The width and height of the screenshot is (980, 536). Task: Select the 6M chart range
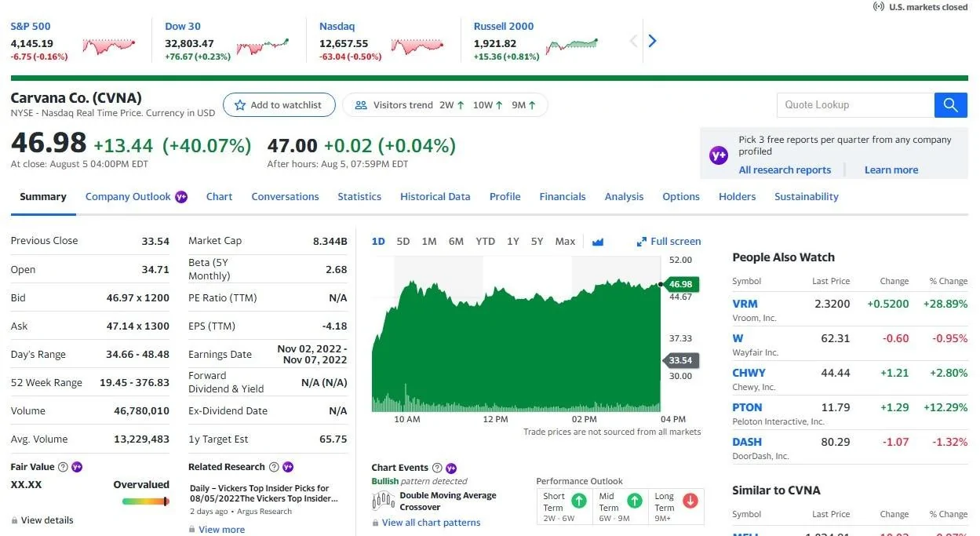456,242
